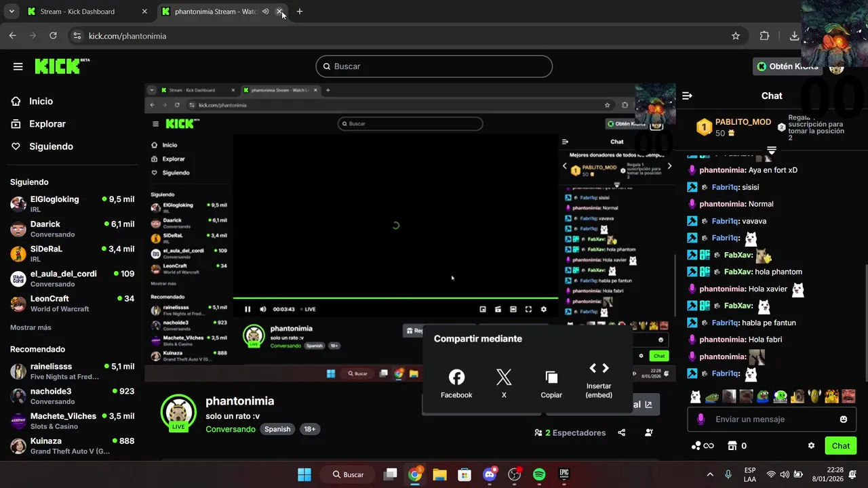Open Spotify from the taskbar
868x488 pixels.
[x=539, y=474]
